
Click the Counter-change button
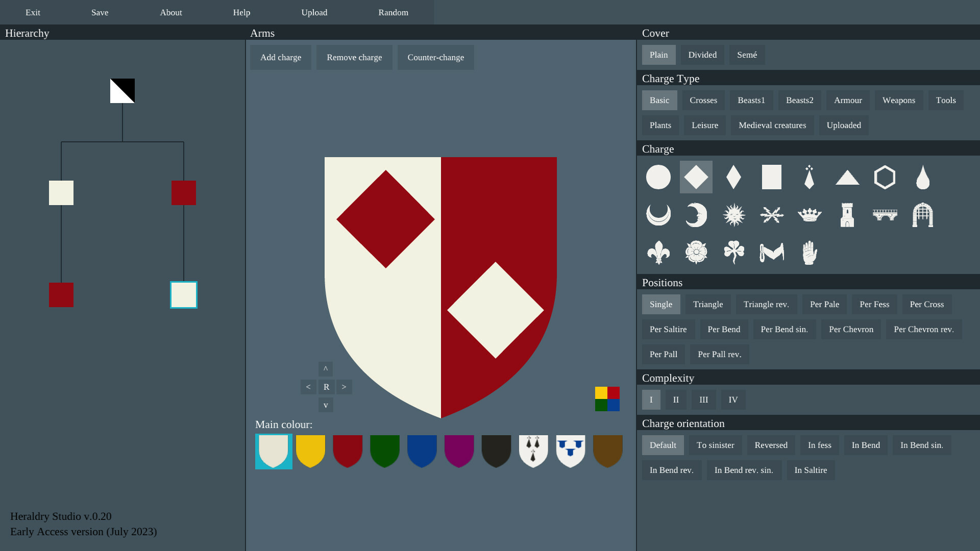tap(435, 58)
